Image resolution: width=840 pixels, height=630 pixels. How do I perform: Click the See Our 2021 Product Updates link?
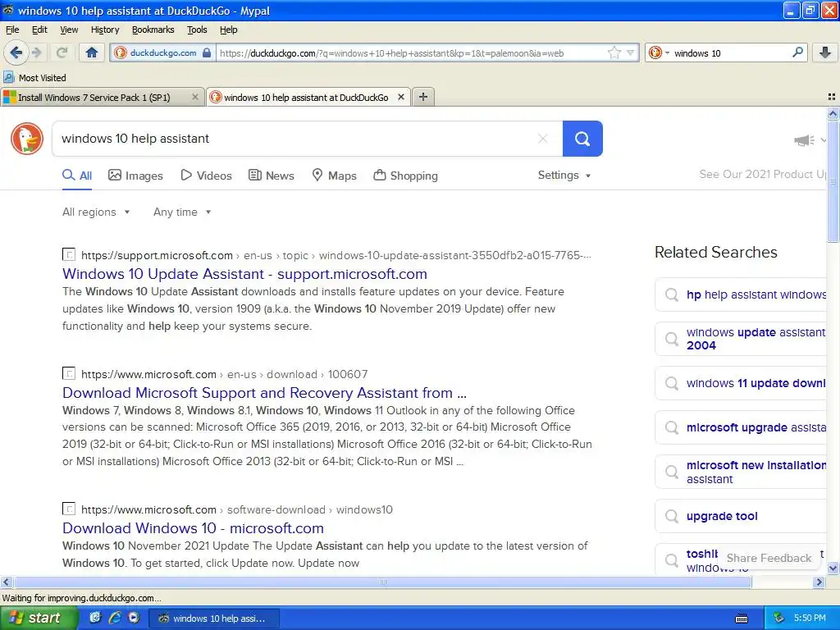763,174
